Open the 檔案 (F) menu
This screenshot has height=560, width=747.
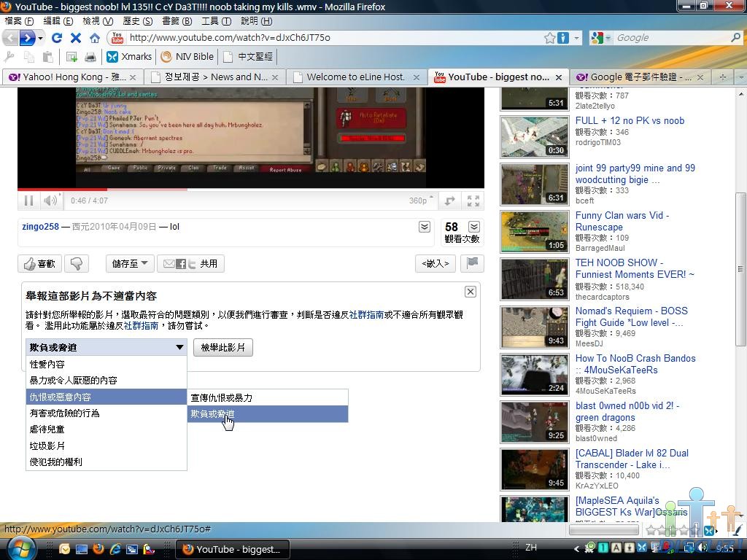[x=19, y=21]
